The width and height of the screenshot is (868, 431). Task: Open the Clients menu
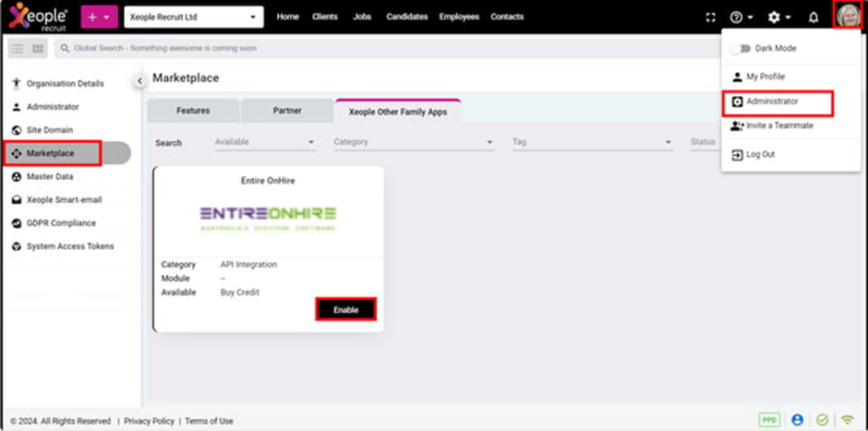(x=324, y=18)
